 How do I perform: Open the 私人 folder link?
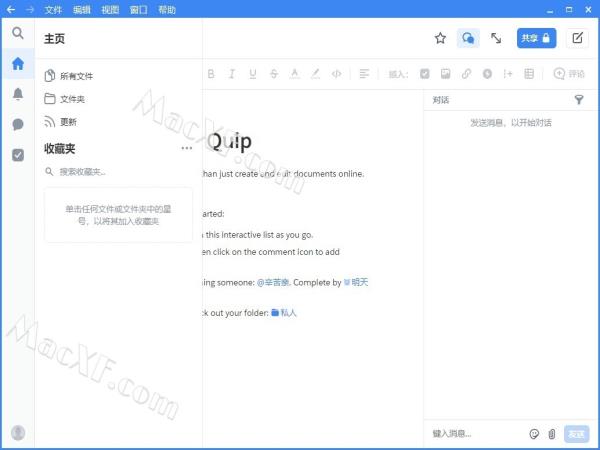pos(284,313)
